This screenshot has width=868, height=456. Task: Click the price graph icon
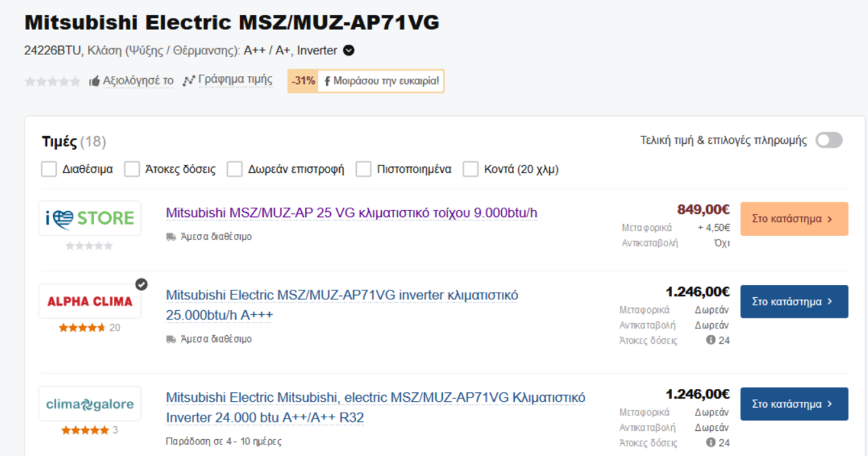(189, 81)
